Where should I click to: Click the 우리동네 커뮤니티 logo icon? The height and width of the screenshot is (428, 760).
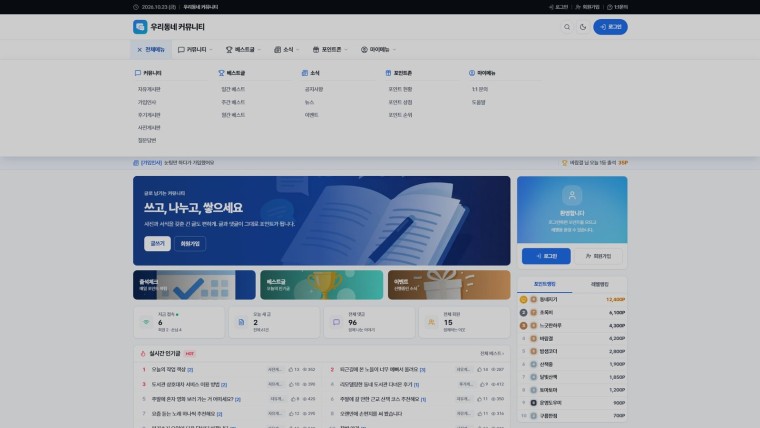(140, 27)
